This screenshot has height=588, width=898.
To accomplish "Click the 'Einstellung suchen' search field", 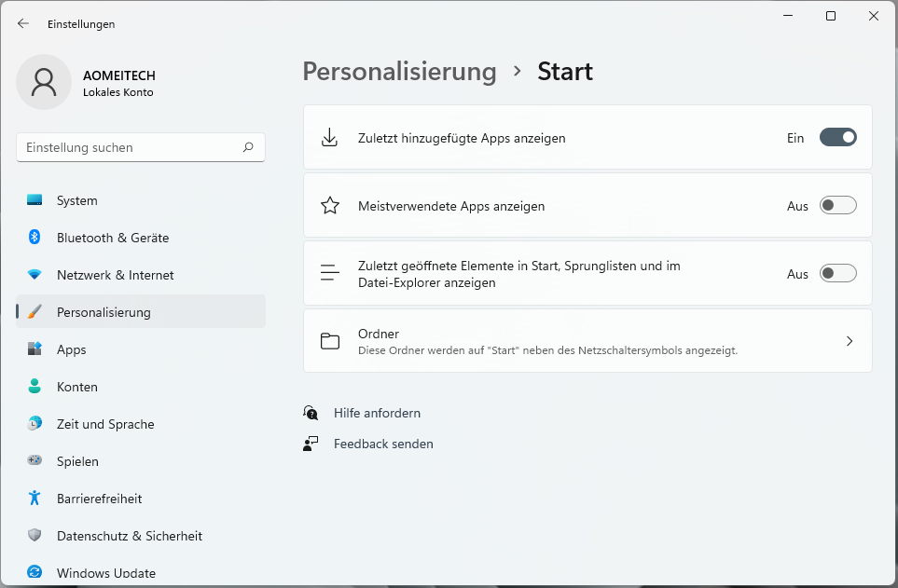I will tap(131, 147).
